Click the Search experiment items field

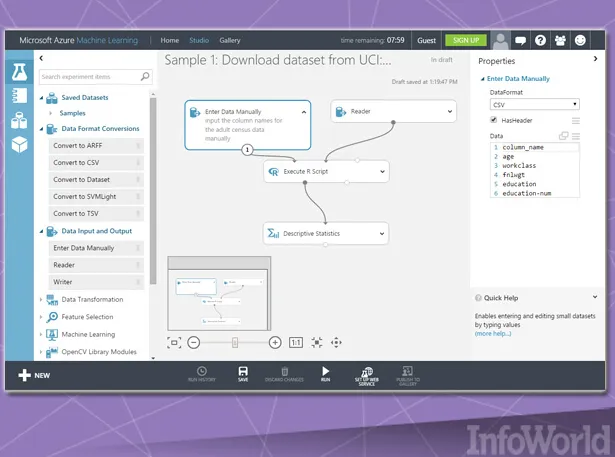point(96,76)
